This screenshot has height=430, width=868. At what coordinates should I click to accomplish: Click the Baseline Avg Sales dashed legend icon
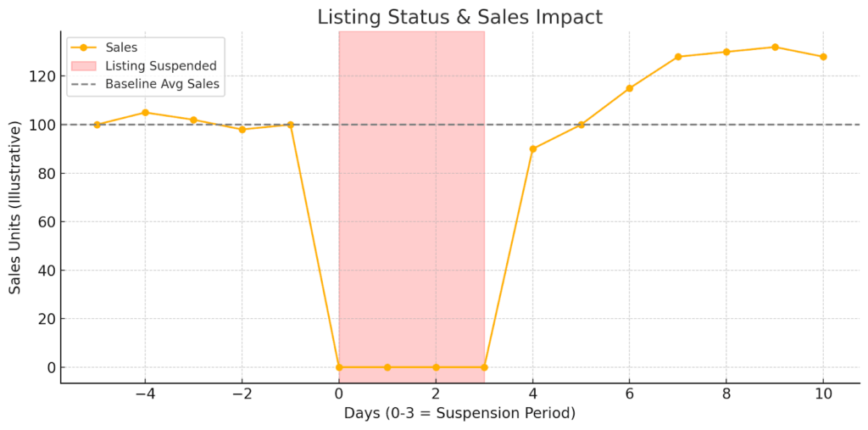coord(83,84)
